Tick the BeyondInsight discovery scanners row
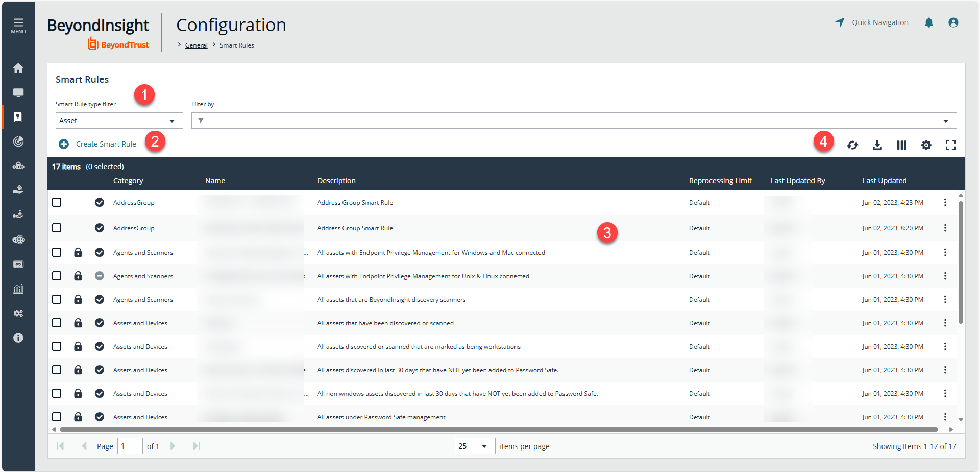Image resolution: width=980 pixels, height=472 pixels. 57,299
